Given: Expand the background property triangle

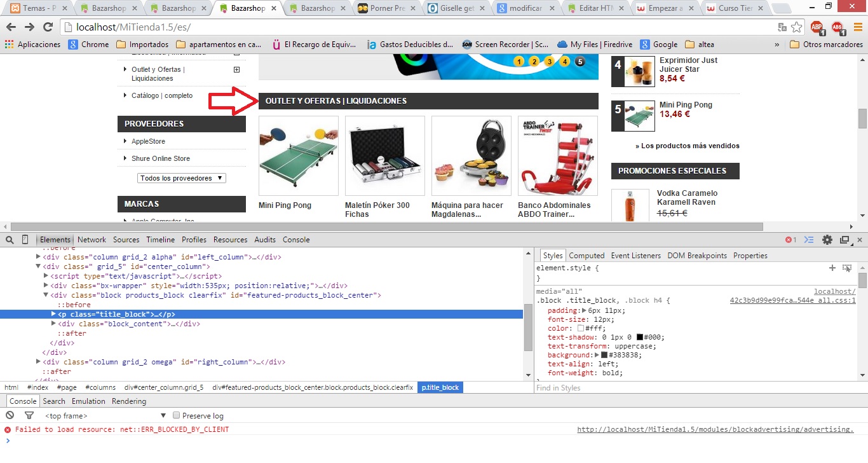Looking at the screenshot, I should pyautogui.click(x=598, y=355).
